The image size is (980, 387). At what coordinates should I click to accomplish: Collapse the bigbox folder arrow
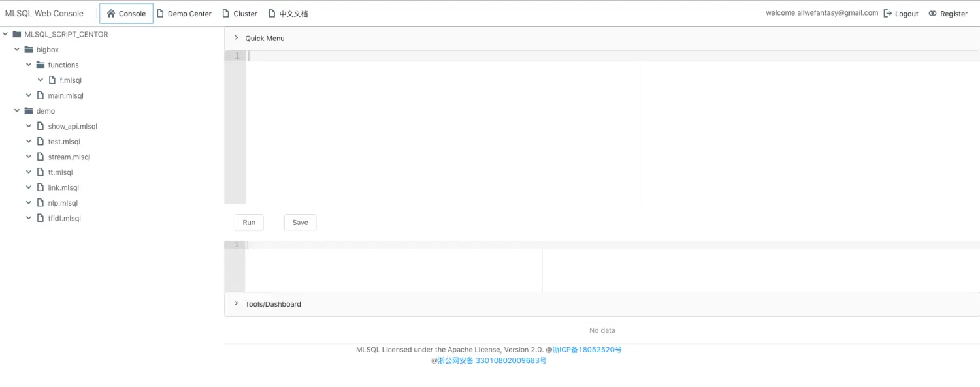(x=17, y=50)
